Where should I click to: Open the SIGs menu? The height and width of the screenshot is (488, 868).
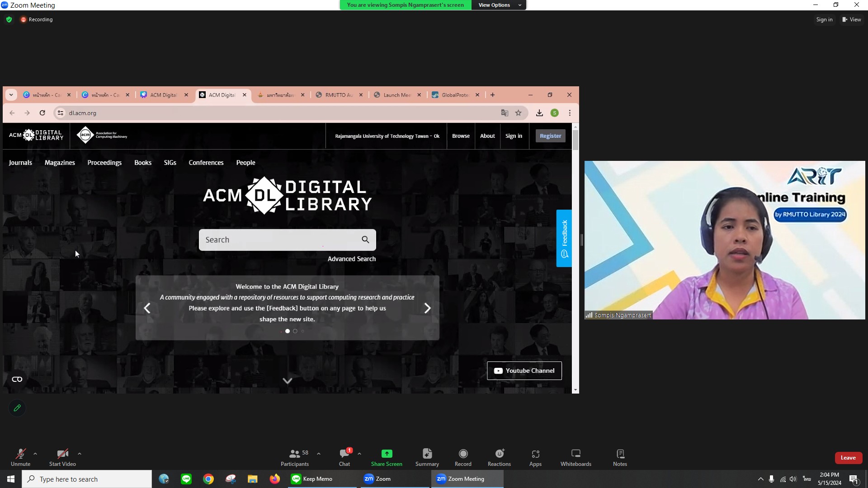pos(170,163)
